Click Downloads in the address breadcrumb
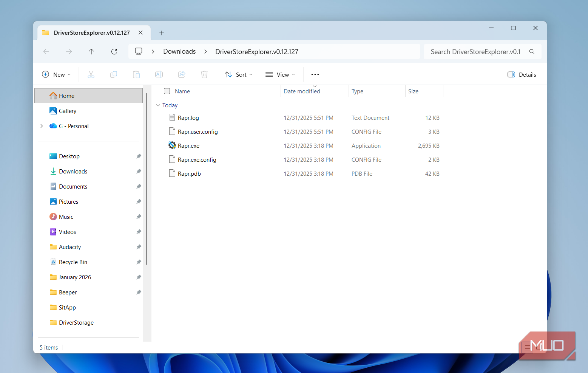 pyautogui.click(x=179, y=51)
